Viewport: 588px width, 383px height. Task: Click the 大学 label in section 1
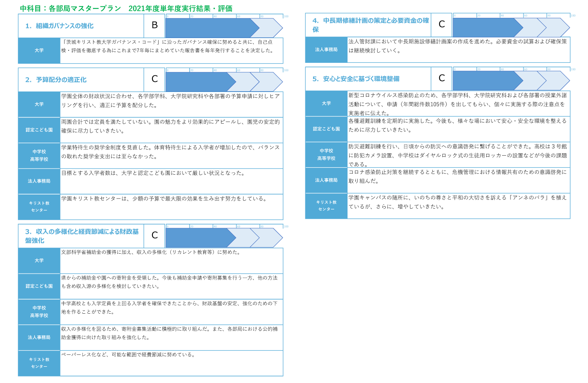point(39,51)
